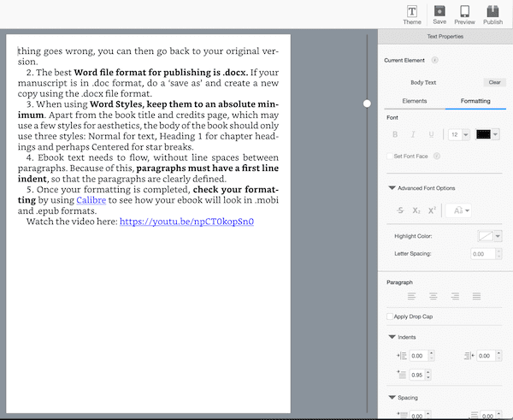
Task: Apply subscript formatting
Action: point(416,210)
